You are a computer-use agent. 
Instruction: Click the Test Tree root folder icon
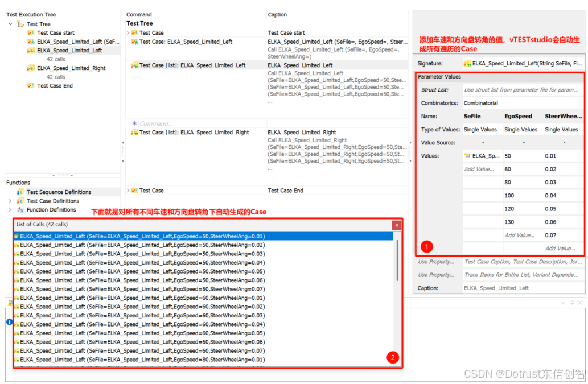pos(20,24)
